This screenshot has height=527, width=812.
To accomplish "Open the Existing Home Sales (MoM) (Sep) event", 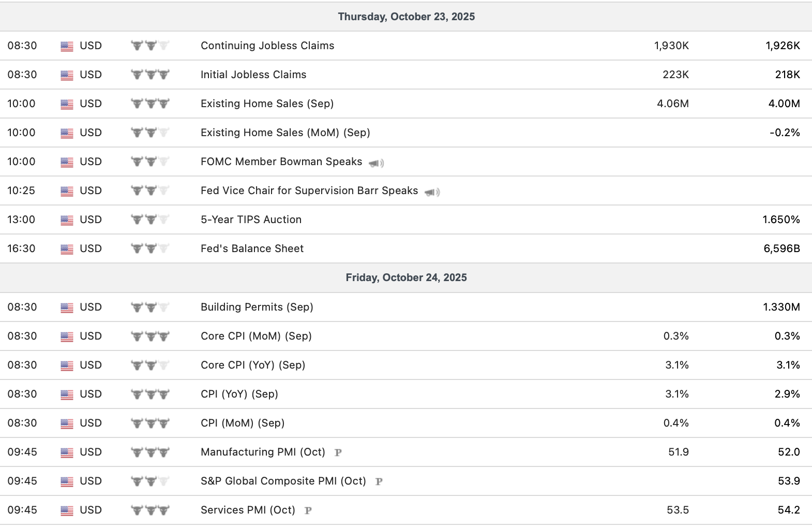I will point(285,133).
